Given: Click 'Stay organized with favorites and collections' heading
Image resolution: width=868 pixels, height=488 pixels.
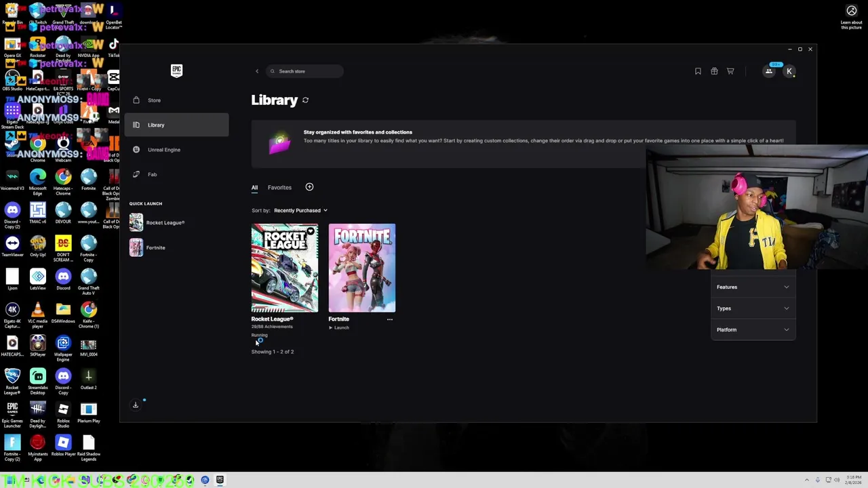Looking at the screenshot, I should point(358,132).
